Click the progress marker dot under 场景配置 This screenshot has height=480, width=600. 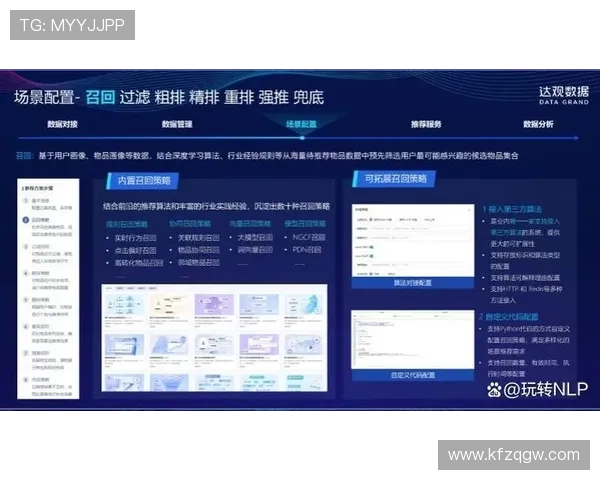[x=302, y=138]
